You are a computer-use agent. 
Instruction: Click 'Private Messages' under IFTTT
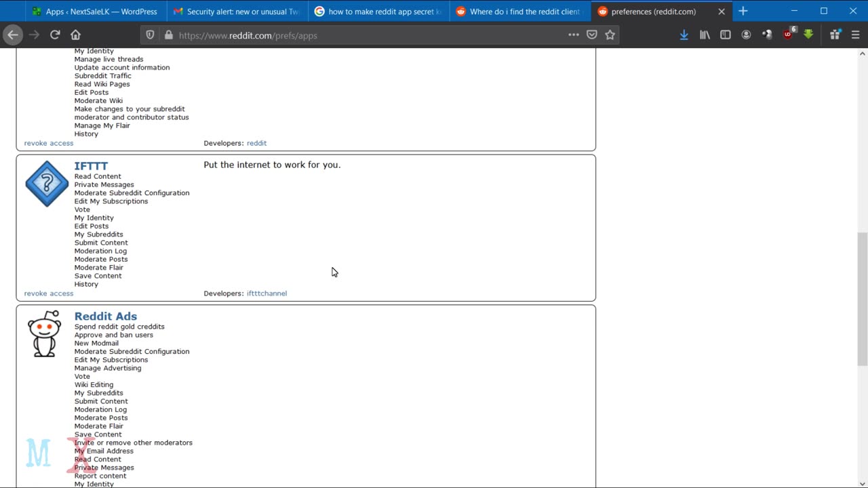[x=104, y=185]
